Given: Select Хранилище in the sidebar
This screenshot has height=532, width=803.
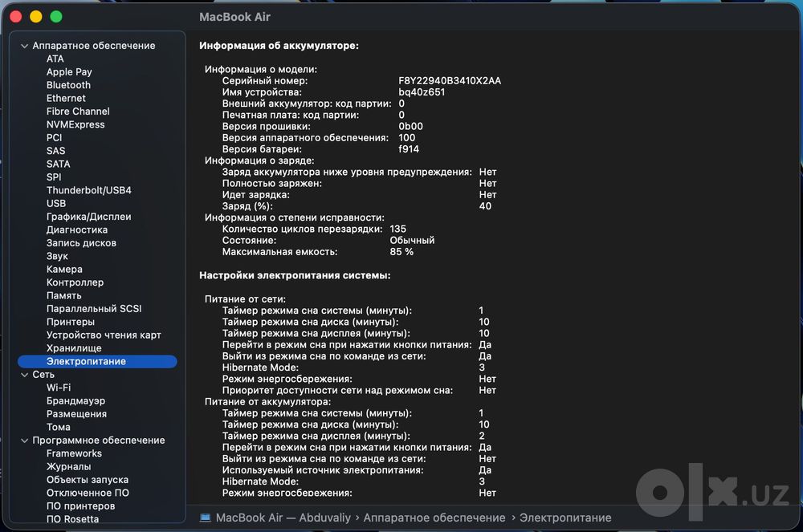Looking at the screenshot, I should tap(74, 348).
